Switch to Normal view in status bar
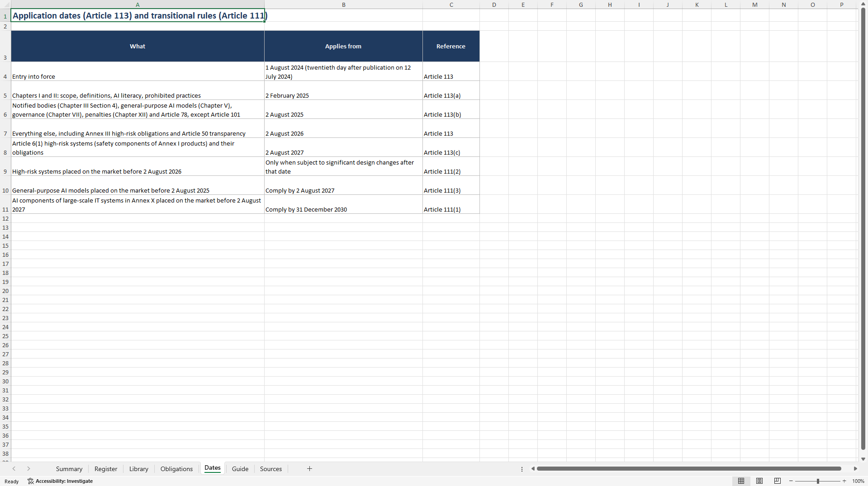 tap(741, 481)
